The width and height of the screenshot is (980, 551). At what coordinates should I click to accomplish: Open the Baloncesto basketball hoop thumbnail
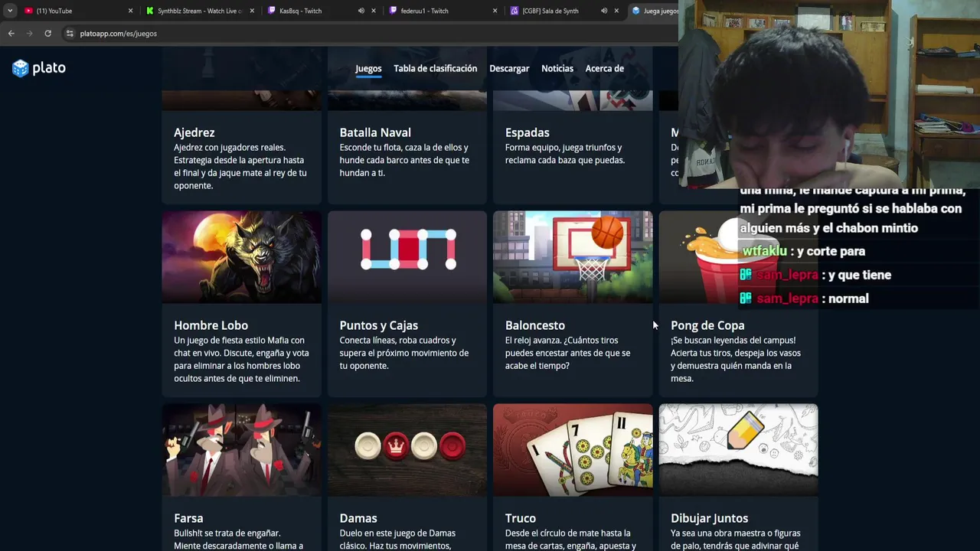pyautogui.click(x=573, y=257)
